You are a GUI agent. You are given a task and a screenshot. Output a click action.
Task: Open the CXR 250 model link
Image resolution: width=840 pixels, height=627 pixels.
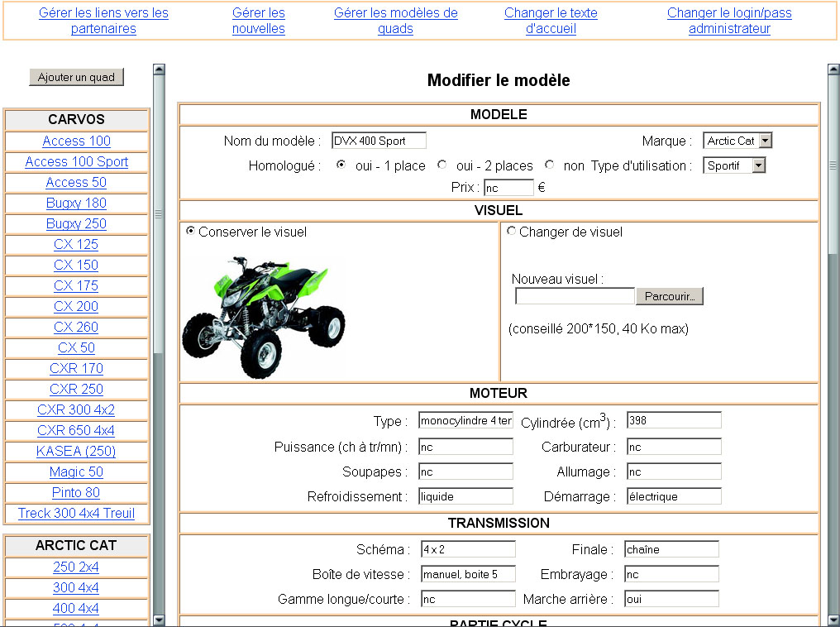click(76, 389)
